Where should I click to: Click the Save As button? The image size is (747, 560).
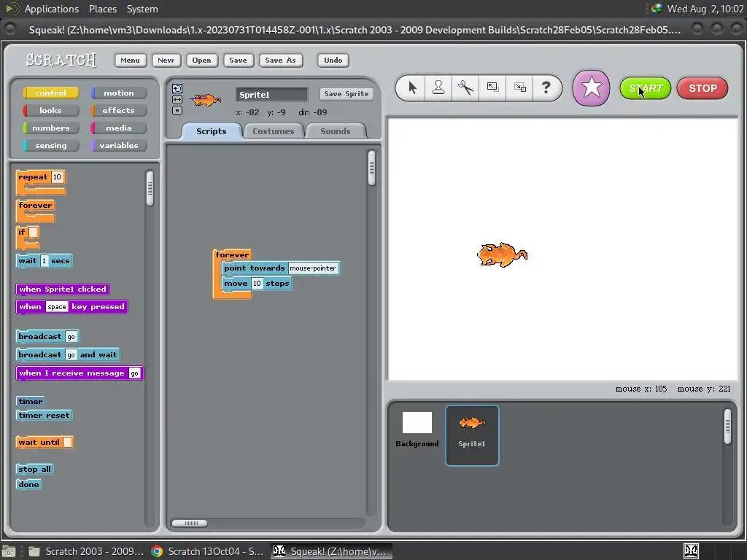point(281,60)
